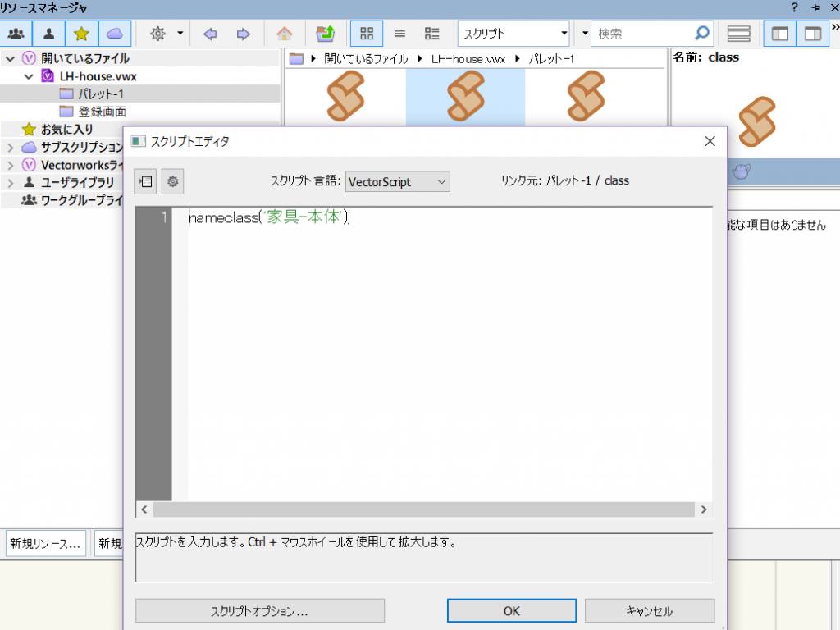Switch to thumbnail grid view
This screenshot has width=840, height=630.
367,34
